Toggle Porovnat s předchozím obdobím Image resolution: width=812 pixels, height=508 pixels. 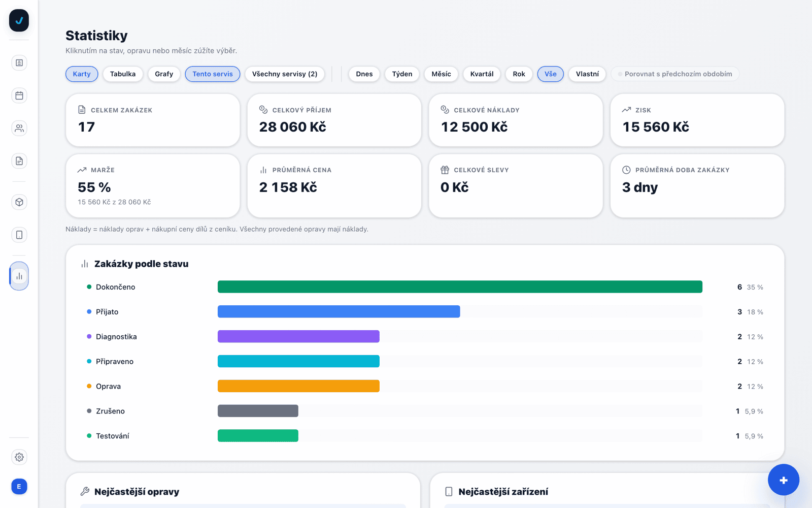675,74
